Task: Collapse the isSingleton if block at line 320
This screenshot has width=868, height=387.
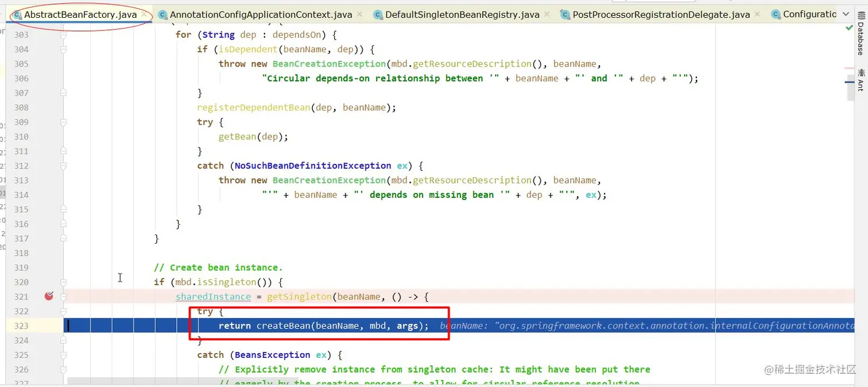Action: click(x=63, y=282)
